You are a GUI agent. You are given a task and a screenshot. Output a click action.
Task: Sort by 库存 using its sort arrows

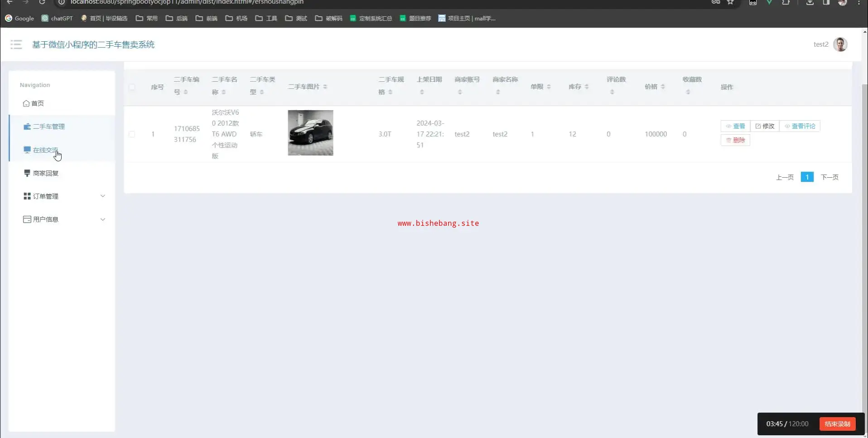(587, 87)
